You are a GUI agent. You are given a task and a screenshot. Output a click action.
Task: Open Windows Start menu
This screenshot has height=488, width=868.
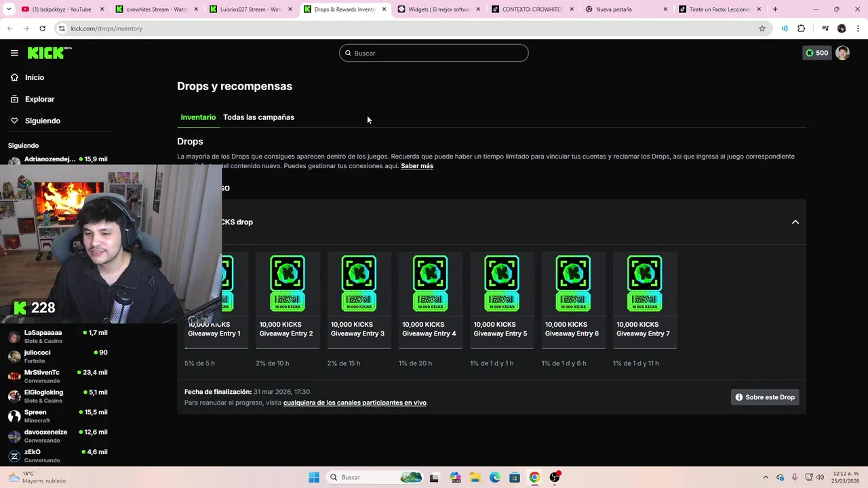pyautogui.click(x=314, y=477)
